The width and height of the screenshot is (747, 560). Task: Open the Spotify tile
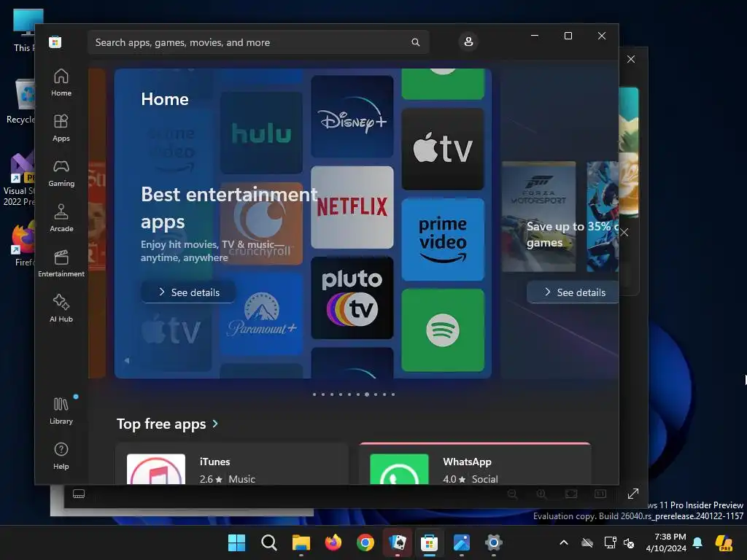point(443,330)
